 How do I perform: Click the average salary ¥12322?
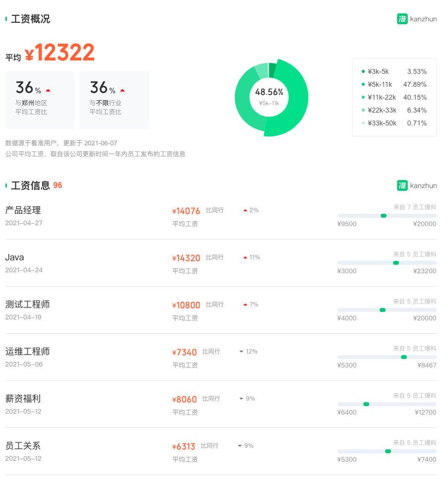59,53
